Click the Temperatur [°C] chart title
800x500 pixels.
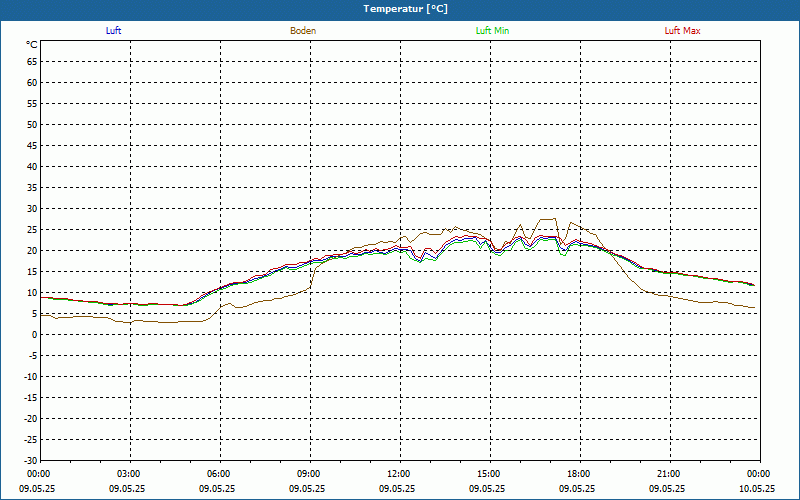406,9
